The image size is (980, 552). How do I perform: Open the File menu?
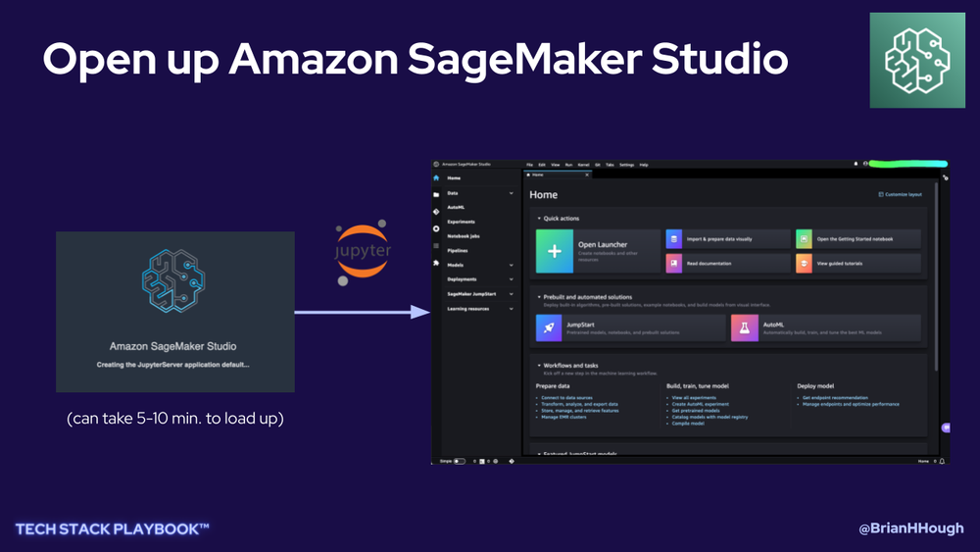[529, 165]
